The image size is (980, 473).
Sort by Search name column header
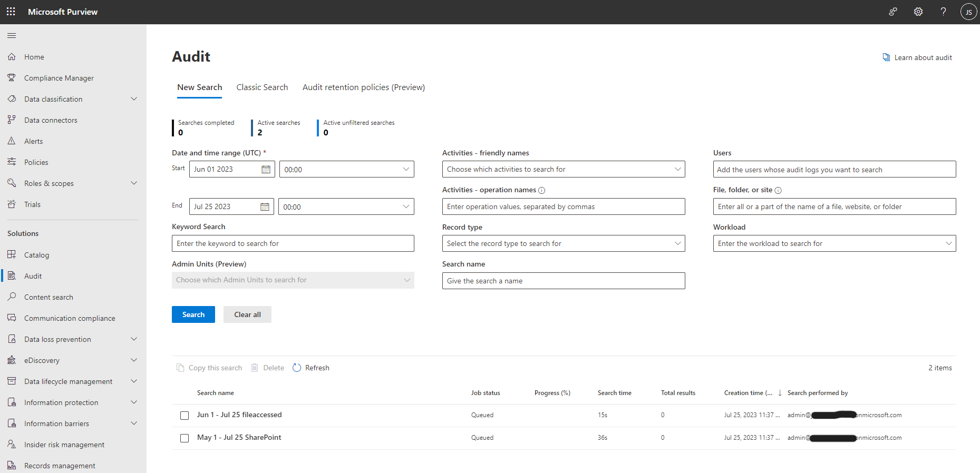(x=216, y=393)
